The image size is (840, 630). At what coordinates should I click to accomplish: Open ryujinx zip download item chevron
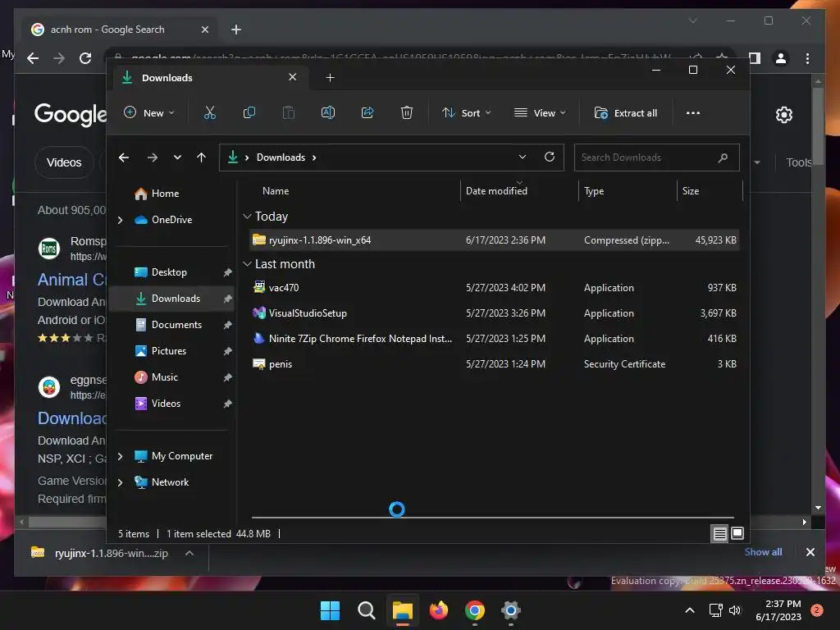coord(189,553)
